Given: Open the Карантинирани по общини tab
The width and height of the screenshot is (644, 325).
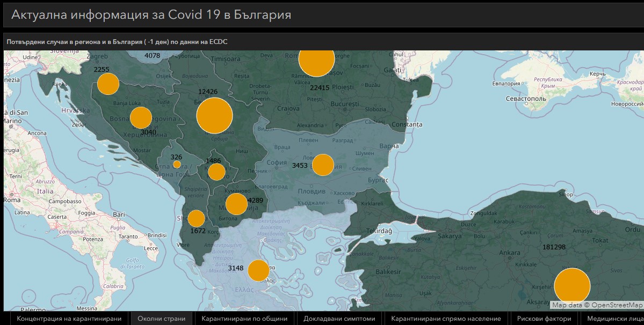Looking at the screenshot, I should 244,319.
